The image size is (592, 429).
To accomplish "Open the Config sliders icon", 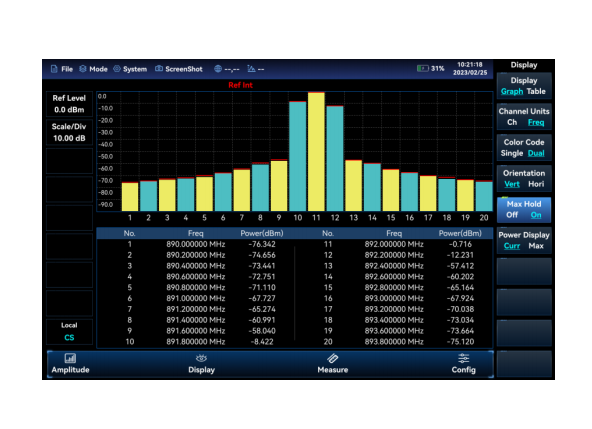I will [464, 358].
